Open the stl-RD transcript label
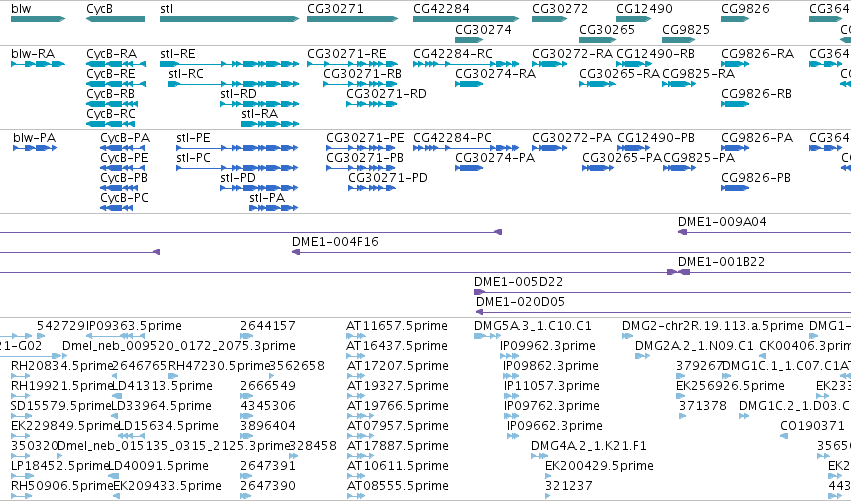 tap(238, 94)
